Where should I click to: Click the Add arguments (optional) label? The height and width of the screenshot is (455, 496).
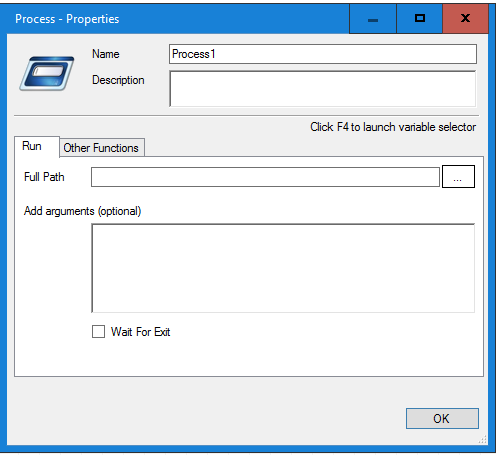tap(83, 211)
